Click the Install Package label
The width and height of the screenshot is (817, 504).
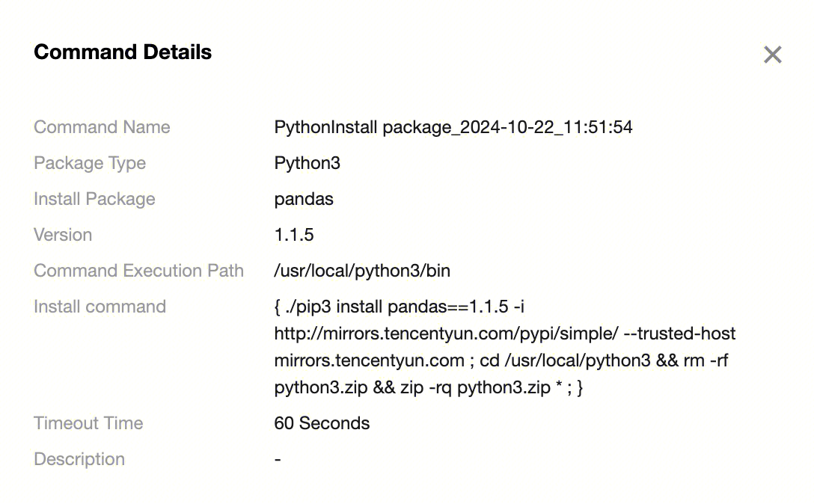click(94, 199)
